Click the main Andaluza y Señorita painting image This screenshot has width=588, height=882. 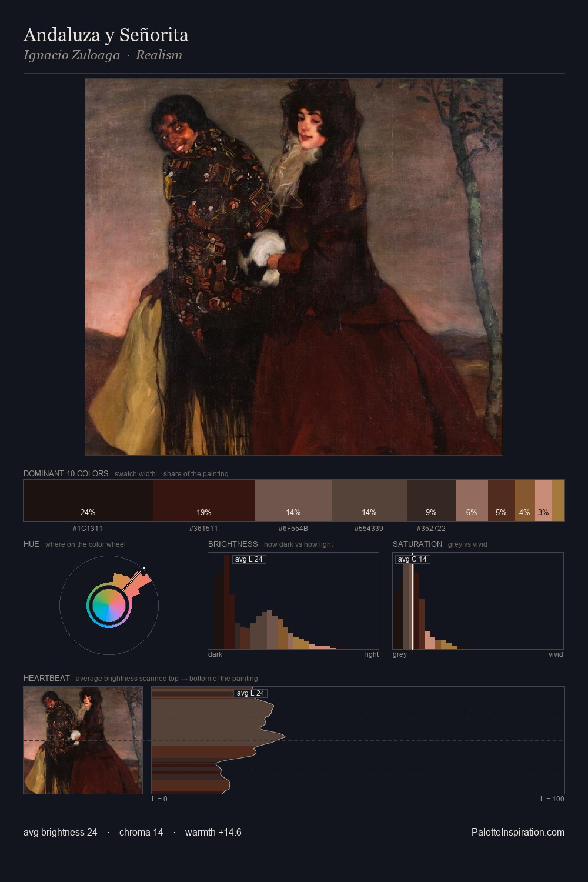294,267
